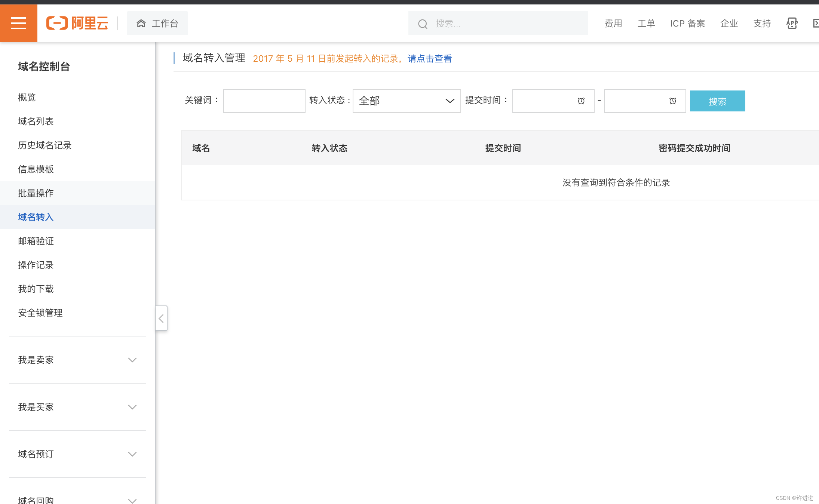Viewport: 819px width, 504px height.
Task: Click the费用 billing icon
Action: (x=614, y=23)
